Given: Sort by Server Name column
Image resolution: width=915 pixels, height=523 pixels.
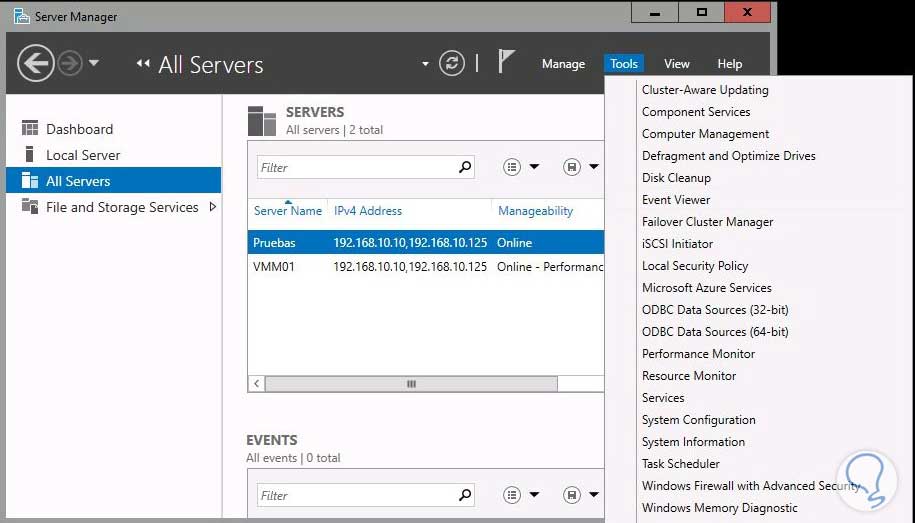Looking at the screenshot, I should click(288, 211).
